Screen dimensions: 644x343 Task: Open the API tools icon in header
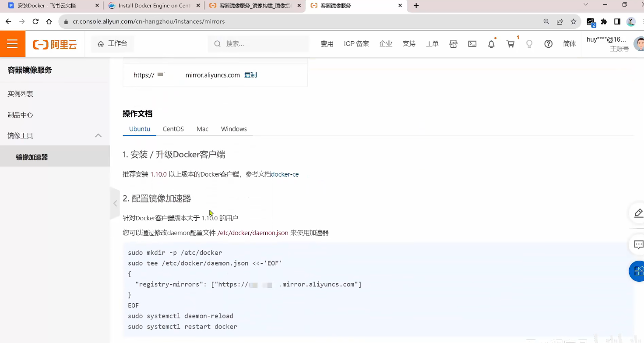[x=453, y=44]
